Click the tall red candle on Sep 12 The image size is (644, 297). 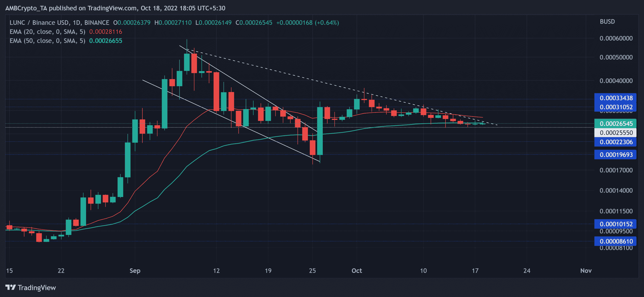[216, 91]
